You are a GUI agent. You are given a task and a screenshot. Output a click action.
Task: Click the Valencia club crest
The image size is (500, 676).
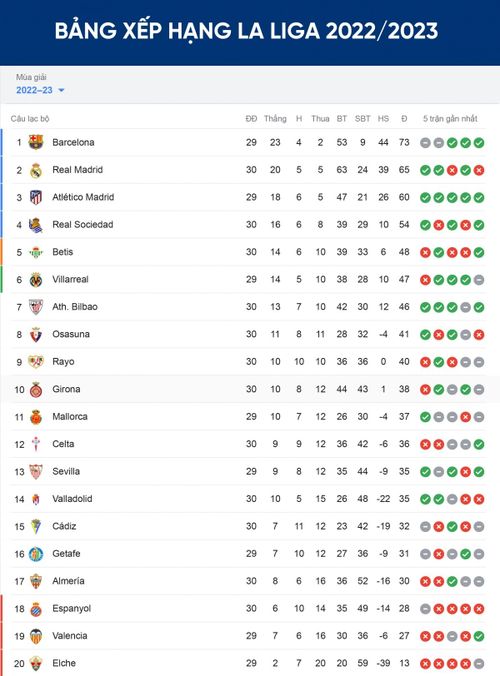pyautogui.click(x=36, y=636)
